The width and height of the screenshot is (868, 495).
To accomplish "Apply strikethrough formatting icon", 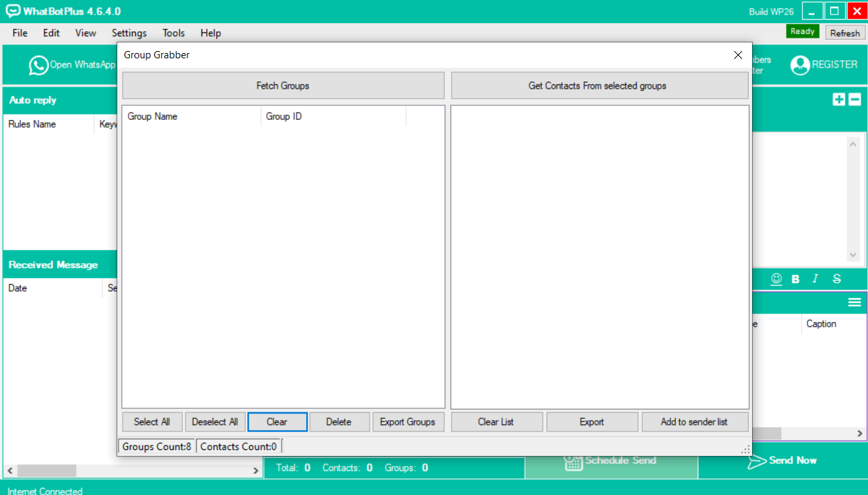I will 837,279.
